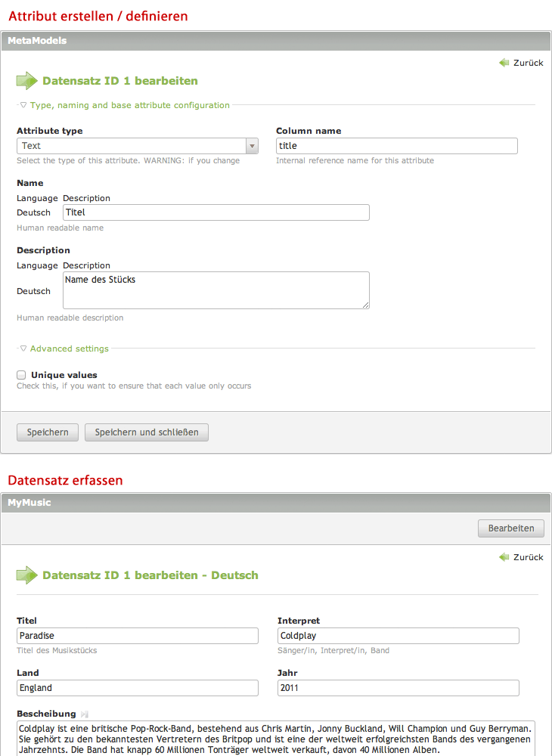Click the green arrow beside 'Datensatz ID 1 bearbeiten'
The image size is (552, 756).
pyautogui.click(x=27, y=81)
